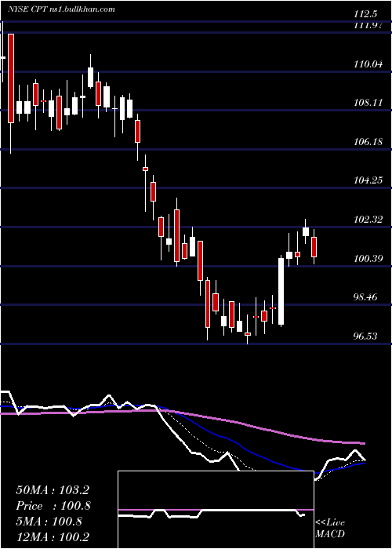Image resolution: width=392 pixels, height=549 pixels.
Task: Click the 96.53 price axis label
Action: point(366,336)
